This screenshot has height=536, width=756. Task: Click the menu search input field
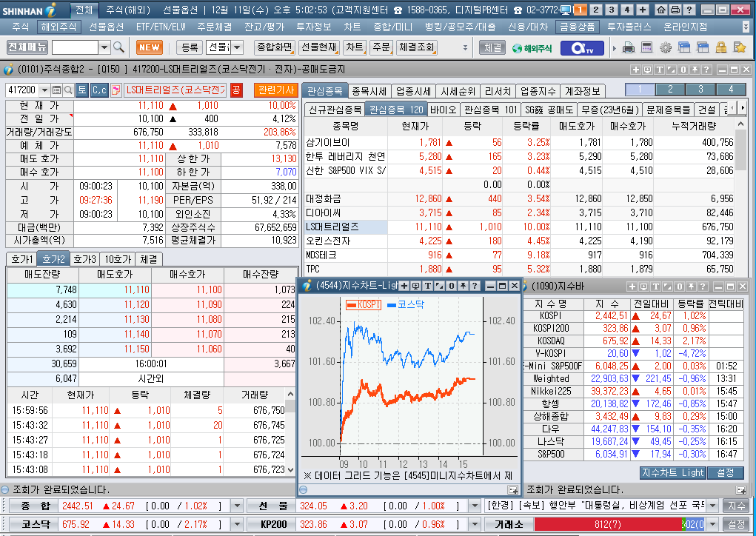tap(76, 47)
